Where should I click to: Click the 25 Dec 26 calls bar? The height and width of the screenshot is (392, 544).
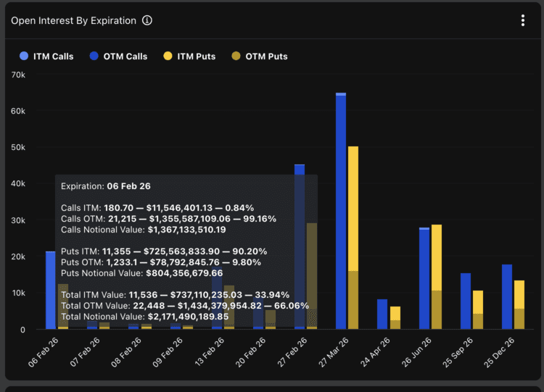click(x=507, y=297)
